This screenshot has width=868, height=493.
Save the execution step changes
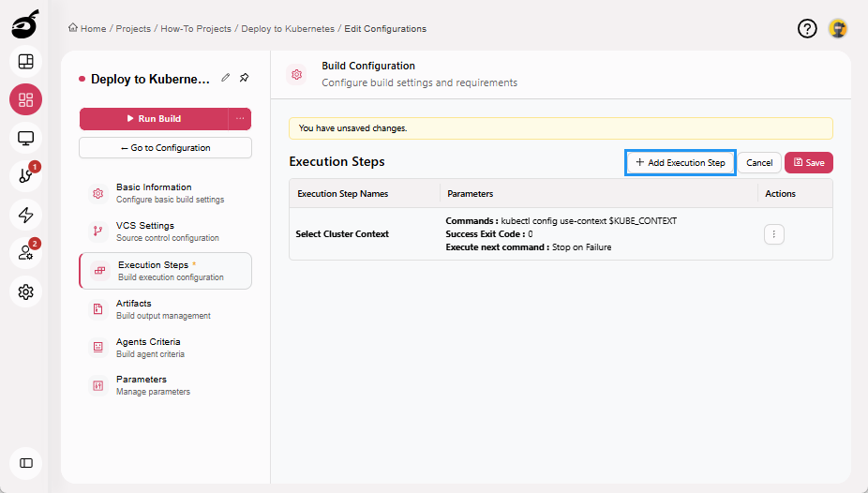809,163
